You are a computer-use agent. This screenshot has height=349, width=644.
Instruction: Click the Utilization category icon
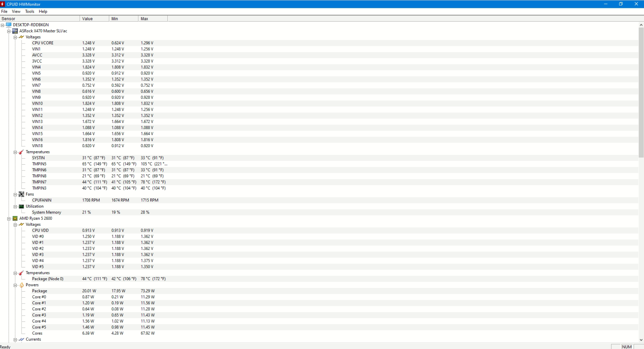pyautogui.click(x=21, y=206)
